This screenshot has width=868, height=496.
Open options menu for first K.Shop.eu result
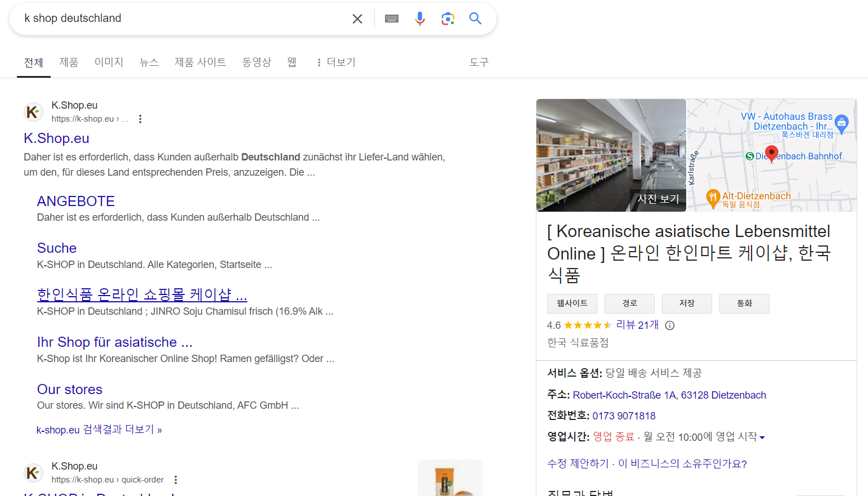point(140,119)
